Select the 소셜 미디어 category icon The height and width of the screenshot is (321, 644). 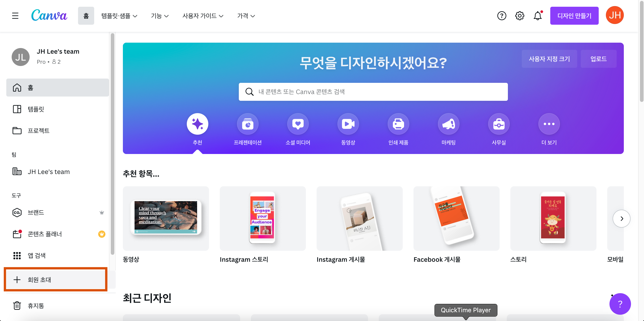pyautogui.click(x=298, y=124)
